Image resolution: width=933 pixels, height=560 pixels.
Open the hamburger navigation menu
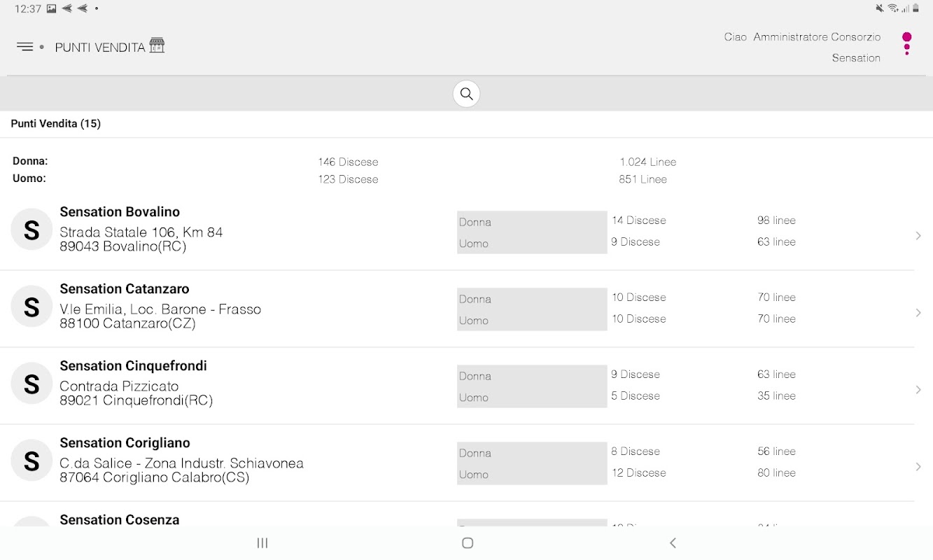(x=25, y=47)
